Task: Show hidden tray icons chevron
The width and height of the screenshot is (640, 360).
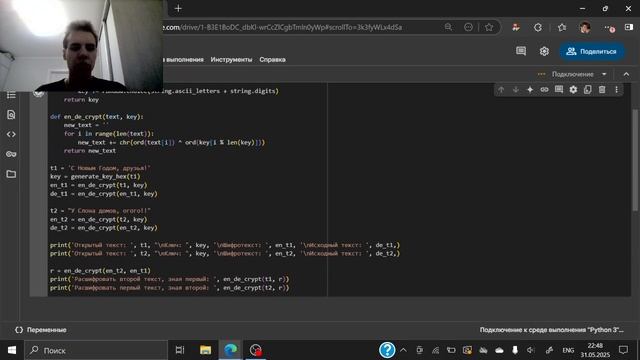Action: point(403,350)
